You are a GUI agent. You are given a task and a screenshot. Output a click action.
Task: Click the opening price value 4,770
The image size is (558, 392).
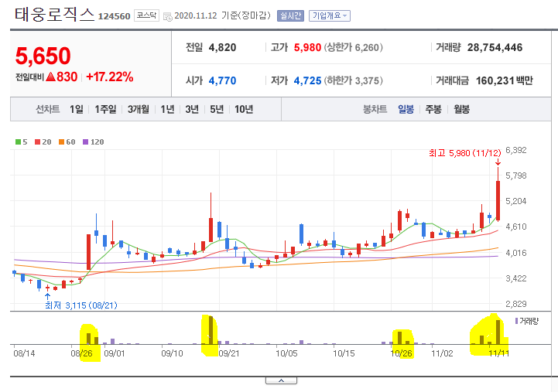click(x=222, y=80)
